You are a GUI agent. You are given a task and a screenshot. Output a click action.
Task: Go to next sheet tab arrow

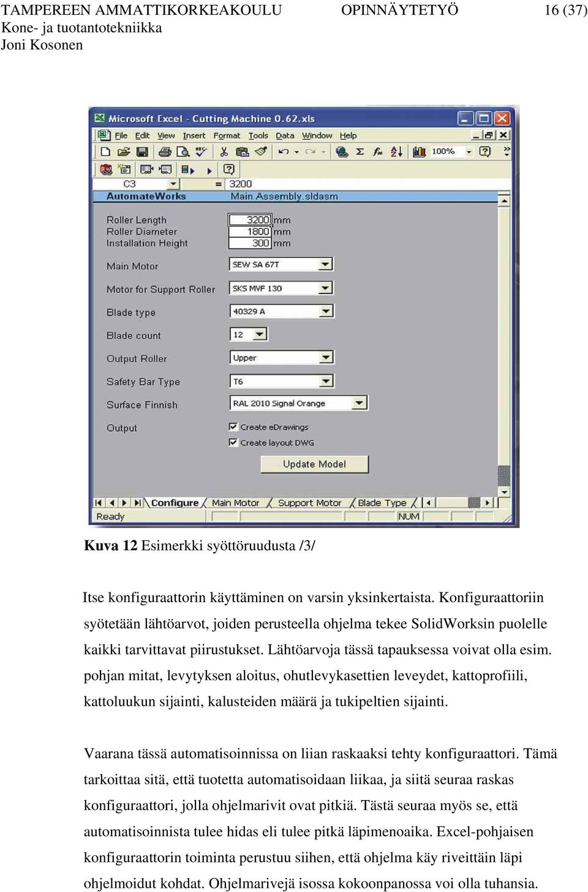pyautogui.click(x=124, y=503)
